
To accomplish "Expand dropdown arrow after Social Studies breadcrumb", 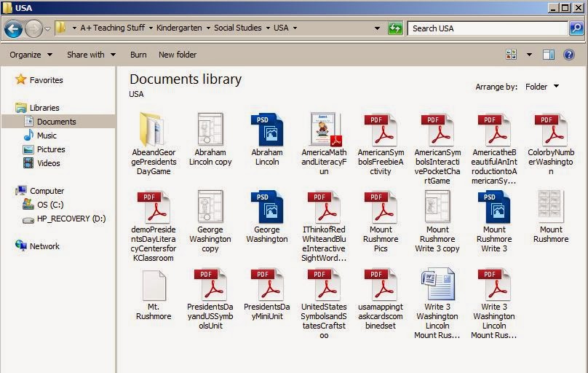I will [x=268, y=28].
